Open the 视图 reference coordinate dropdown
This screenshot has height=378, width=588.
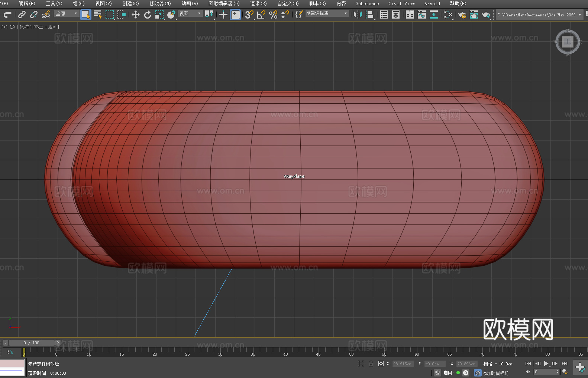[x=190, y=13]
